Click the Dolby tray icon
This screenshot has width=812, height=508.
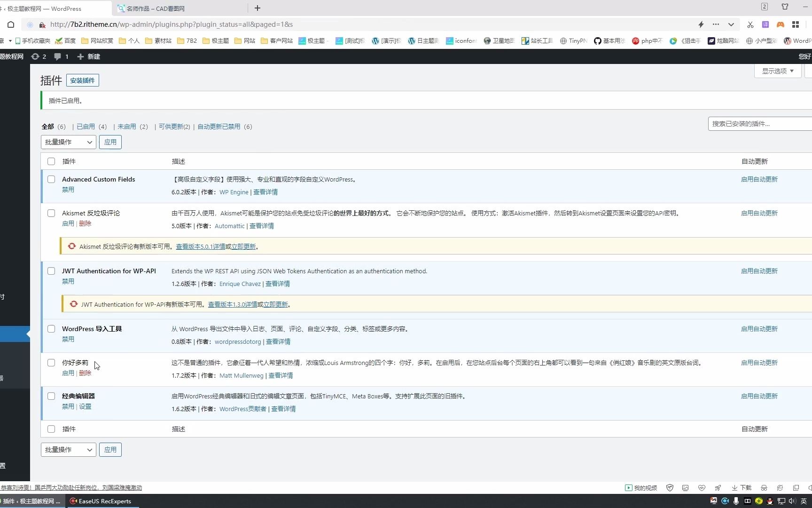click(747, 501)
